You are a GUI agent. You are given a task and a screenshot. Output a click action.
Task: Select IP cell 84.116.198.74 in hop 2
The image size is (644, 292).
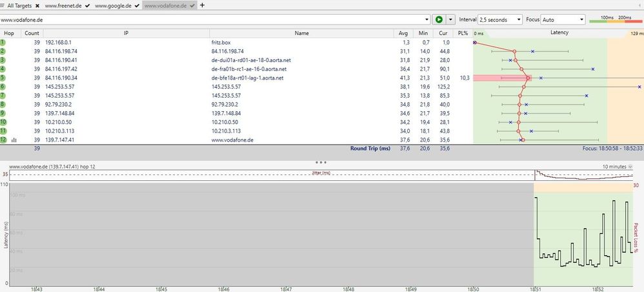pos(61,52)
